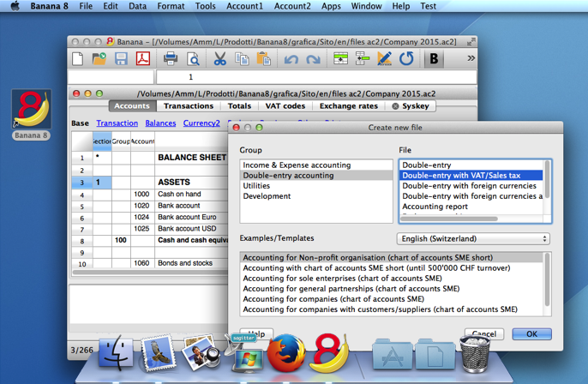The image size is (588, 384).
Task: Switch to the Totals tab
Action: click(x=239, y=106)
